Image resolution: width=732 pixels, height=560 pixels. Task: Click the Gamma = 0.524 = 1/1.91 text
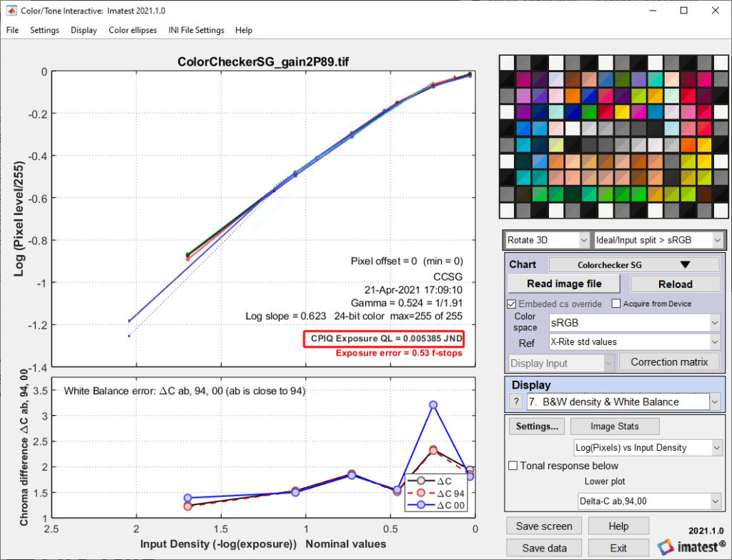coord(406,304)
